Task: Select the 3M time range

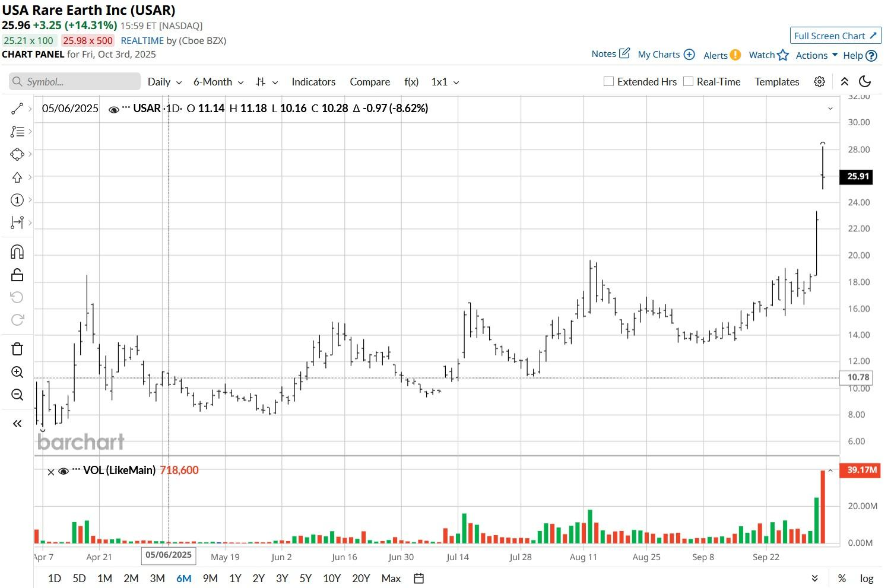Action: pos(157,579)
